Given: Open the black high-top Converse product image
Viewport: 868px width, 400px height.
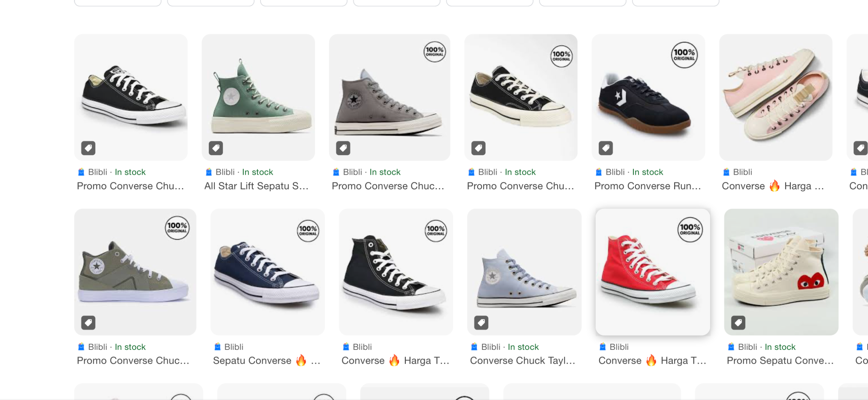Looking at the screenshot, I should pos(396,271).
